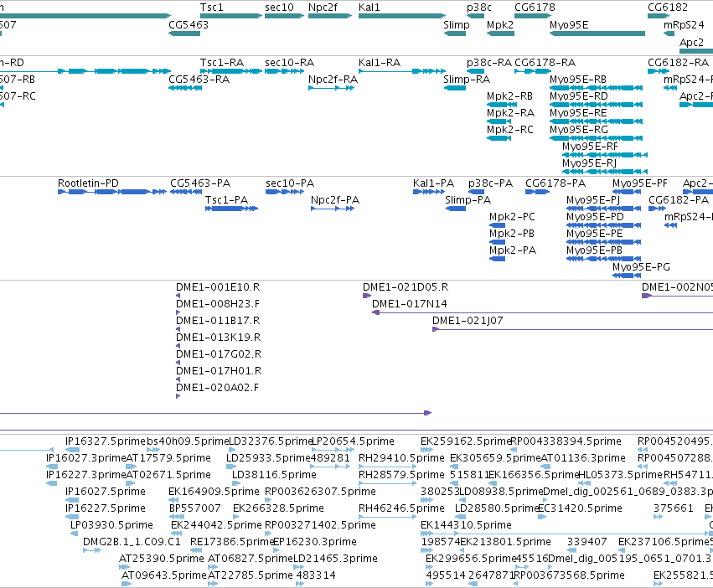The image size is (713, 588).
Task: Select the IP16327.5prime EST label
Action: pyautogui.click(x=105, y=441)
